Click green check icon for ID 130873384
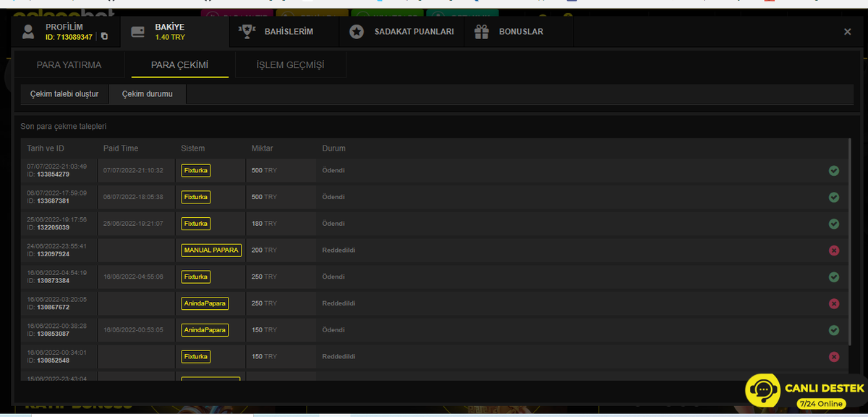Screen dimensions: 868x417 point(833,277)
